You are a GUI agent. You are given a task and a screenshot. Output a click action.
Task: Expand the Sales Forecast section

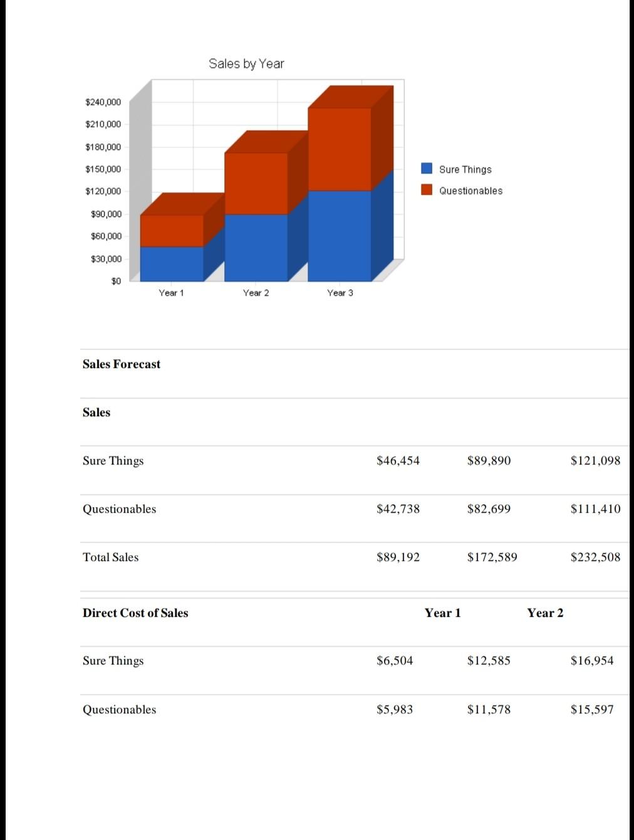(x=121, y=364)
